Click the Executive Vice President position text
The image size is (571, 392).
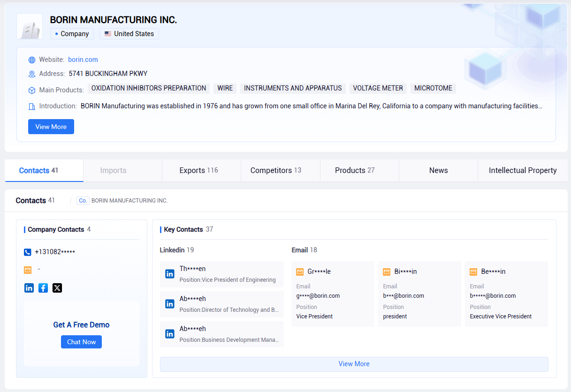(x=501, y=317)
